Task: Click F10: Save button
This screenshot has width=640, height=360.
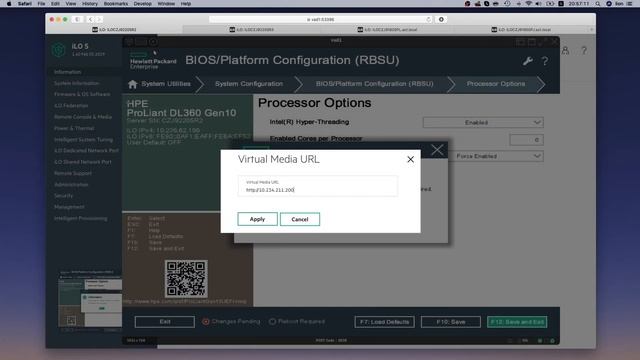Action: 451,322
